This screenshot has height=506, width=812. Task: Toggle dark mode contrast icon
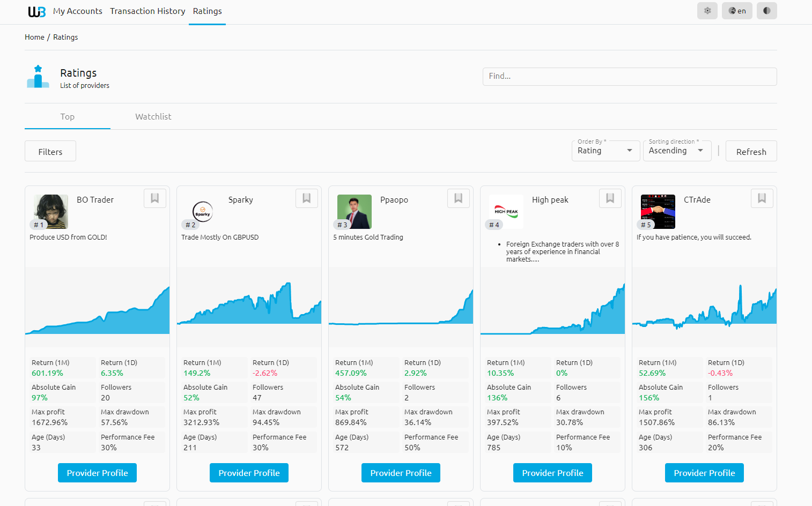[767, 11]
